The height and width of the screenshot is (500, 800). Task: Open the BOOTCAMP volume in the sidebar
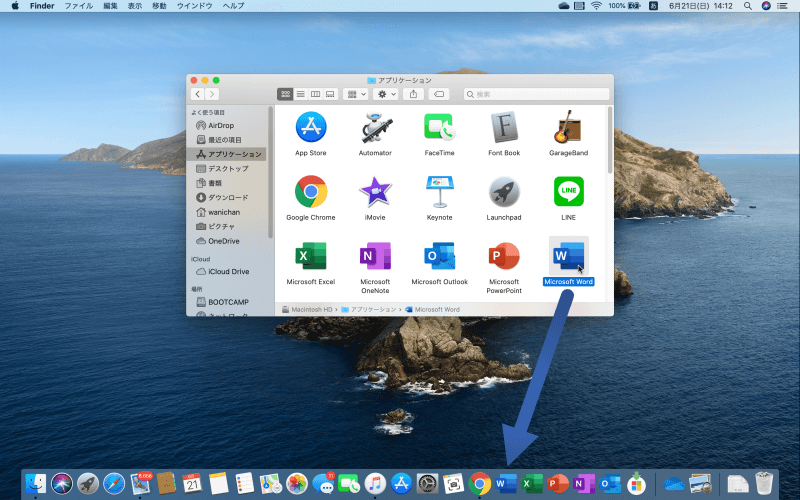click(226, 302)
